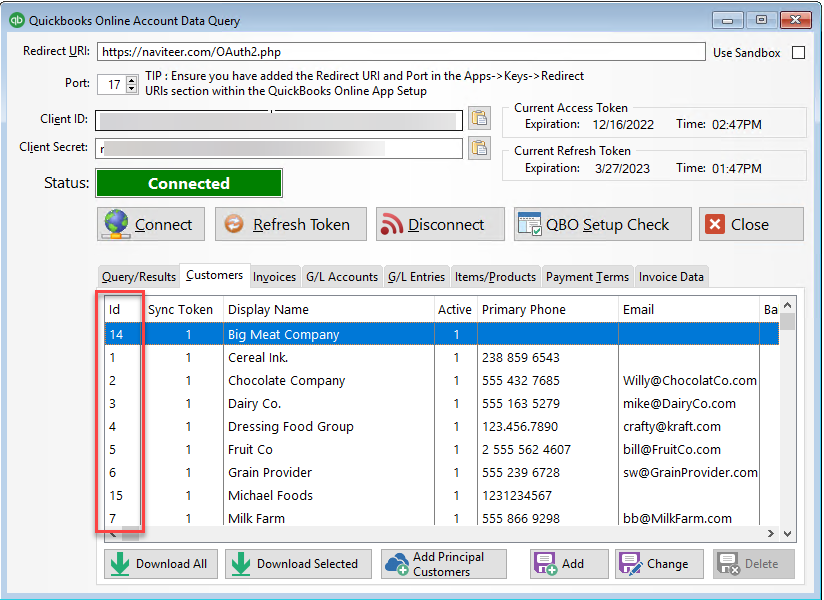Sort by the Id column header

[x=123, y=309]
